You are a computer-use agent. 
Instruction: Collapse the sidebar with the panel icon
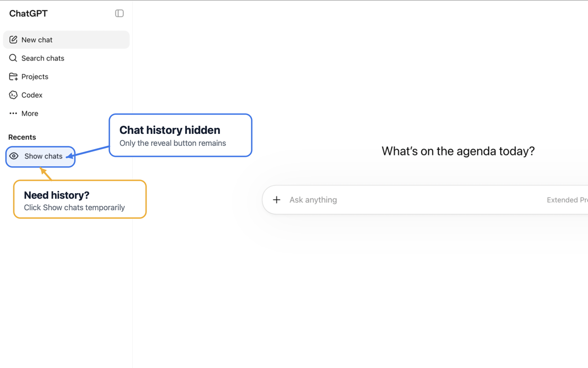pos(119,13)
